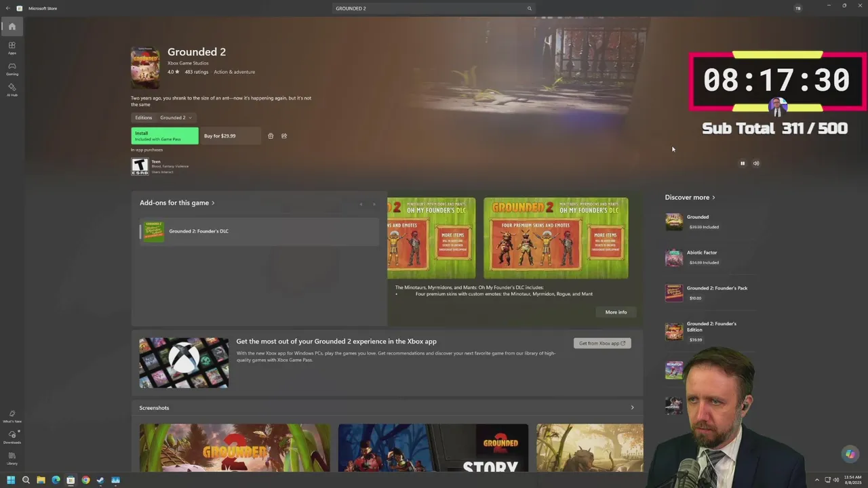The height and width of the screenshot is (488, 868).
Task: Gift Grounded 2 using the gift icon
Action: 271,136
